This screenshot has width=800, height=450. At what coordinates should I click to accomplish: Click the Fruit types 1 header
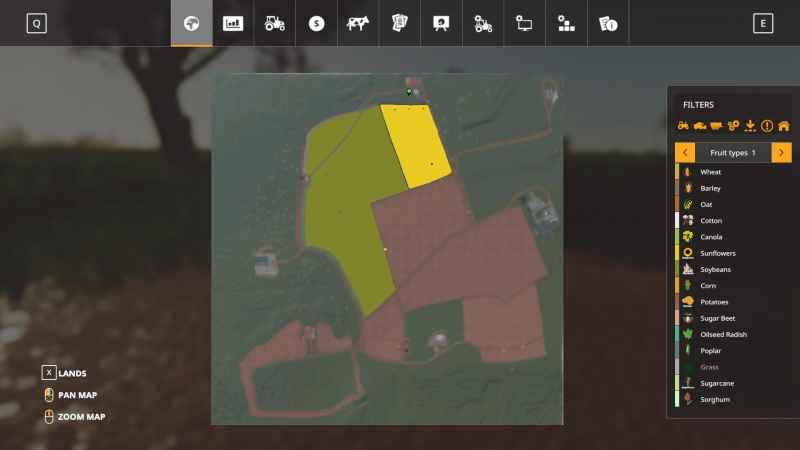click(733, 153)
